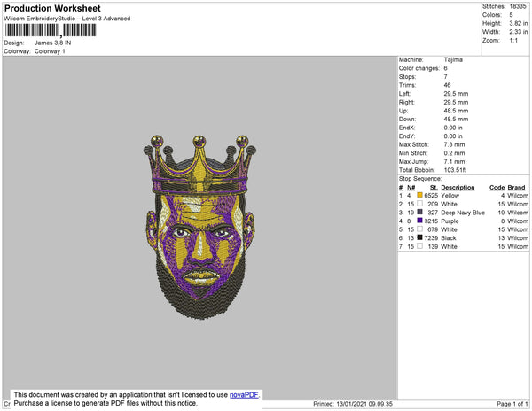This screenshot has height=411, width=532.
Task: Click the Max Stitch value '7.3 mm'
Action: 454,144
